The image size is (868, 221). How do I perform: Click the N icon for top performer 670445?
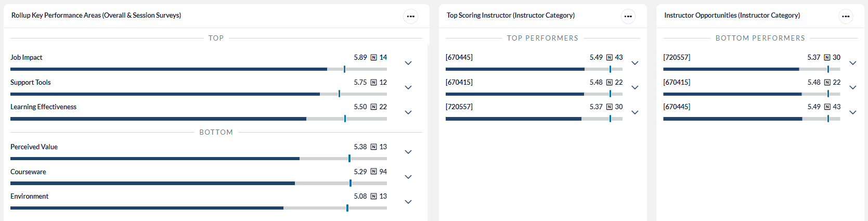point(609,58)
